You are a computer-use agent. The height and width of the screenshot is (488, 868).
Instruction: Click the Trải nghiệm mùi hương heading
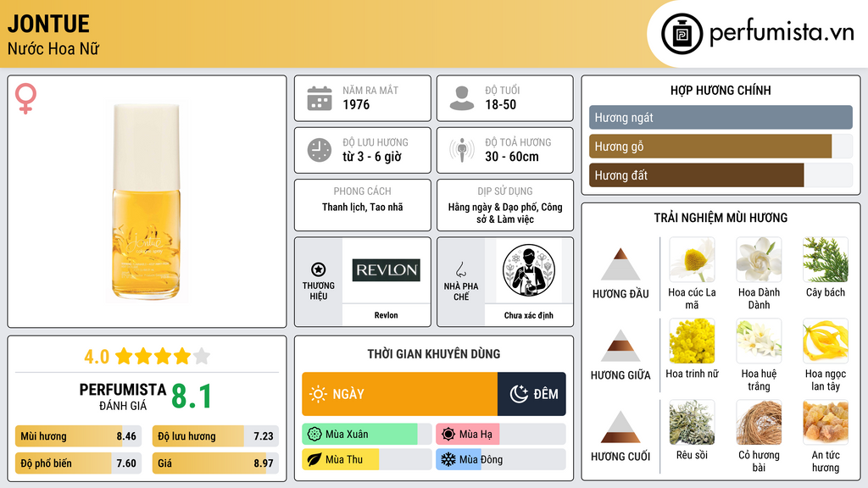click(721, 218)
